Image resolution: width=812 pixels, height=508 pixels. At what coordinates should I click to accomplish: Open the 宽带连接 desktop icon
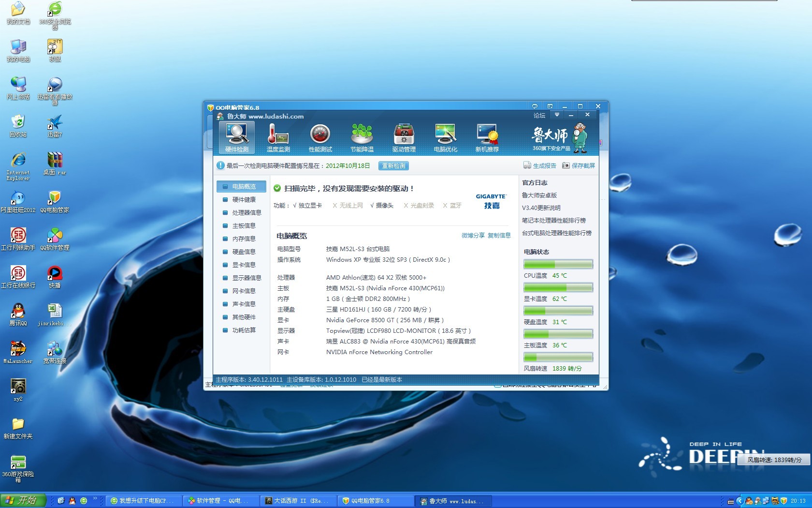pyautogui.click(x=55, y=353)
